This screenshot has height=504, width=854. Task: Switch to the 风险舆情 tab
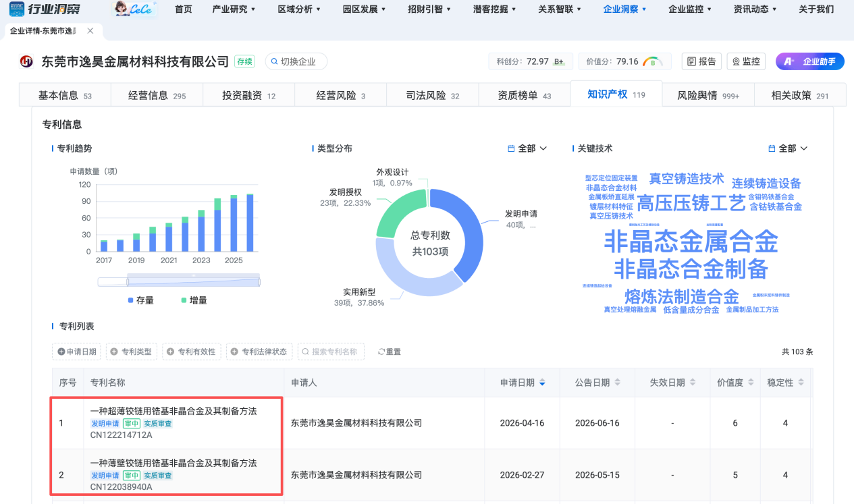pos(708,95)
